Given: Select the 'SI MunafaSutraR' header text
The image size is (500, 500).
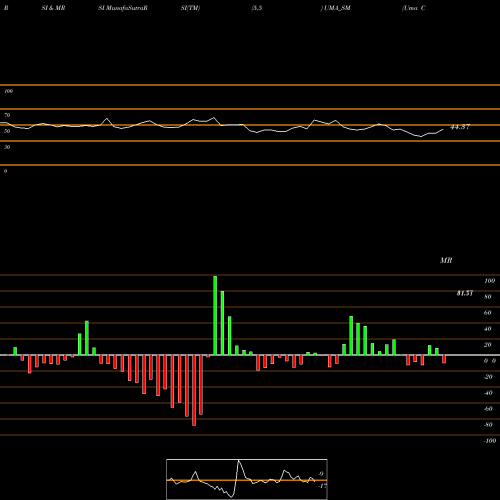Looking at the screenshot, I should [123, 8].
